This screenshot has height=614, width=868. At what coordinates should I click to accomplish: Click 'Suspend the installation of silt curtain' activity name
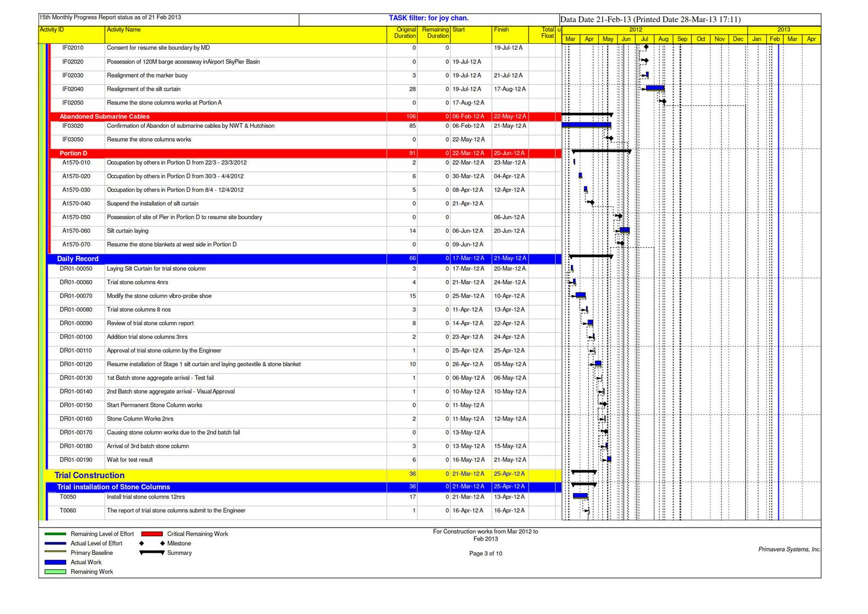click(153, 203)
